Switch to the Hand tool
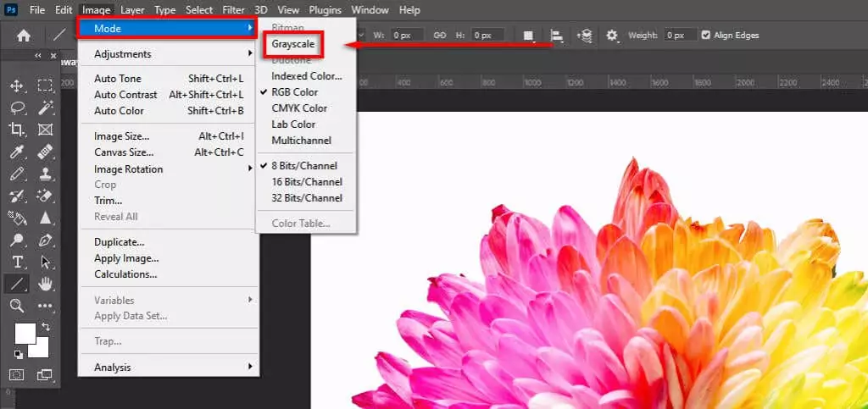The width and height of the screenshot is (868, 409). (46, 284)
